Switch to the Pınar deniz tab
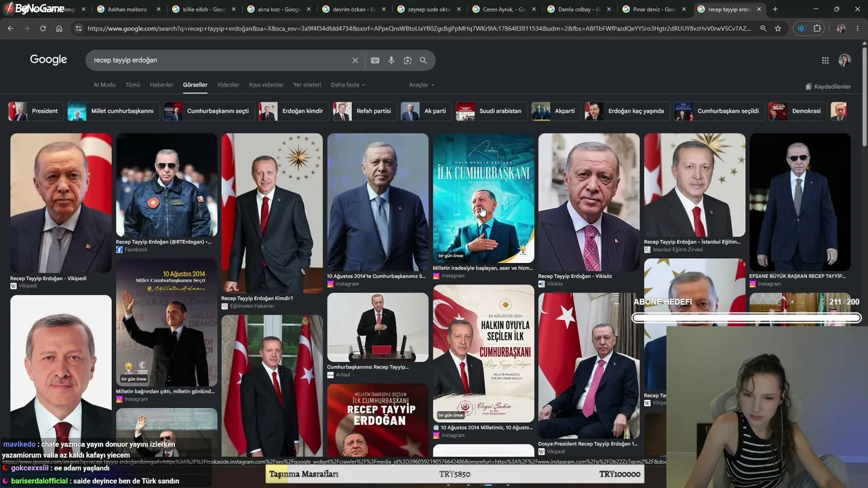 click(652, 9)
